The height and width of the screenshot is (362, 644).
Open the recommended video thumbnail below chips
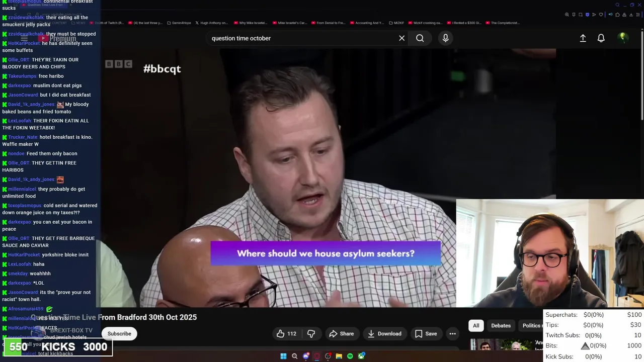[506, 345]
